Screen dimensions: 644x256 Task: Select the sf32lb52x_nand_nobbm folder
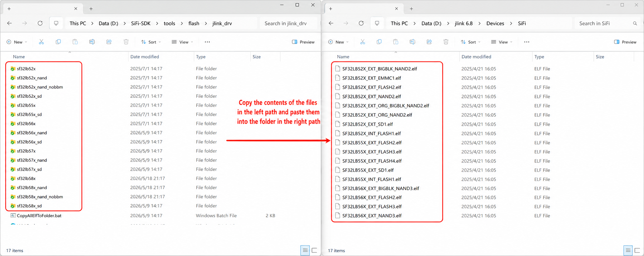[40, 87]
